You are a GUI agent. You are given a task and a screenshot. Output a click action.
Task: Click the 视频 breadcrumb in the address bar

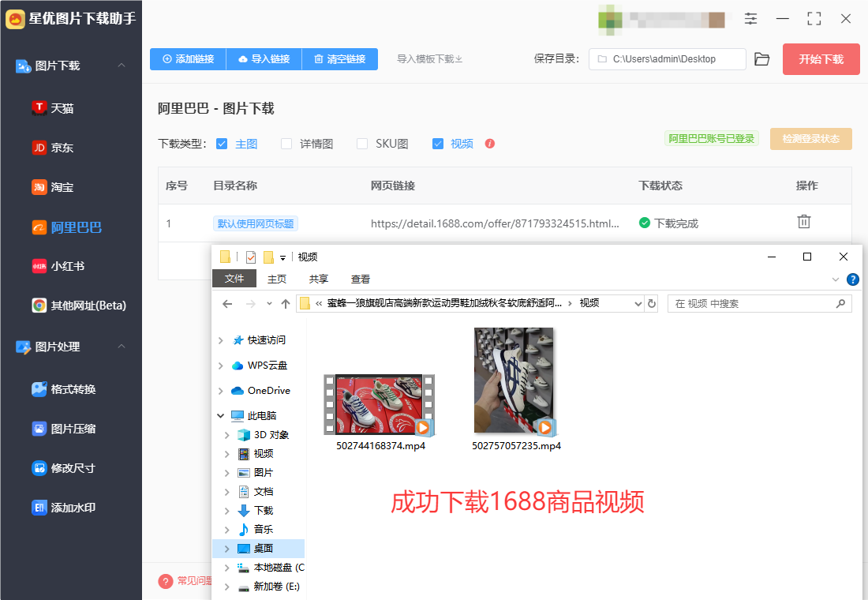589,303
